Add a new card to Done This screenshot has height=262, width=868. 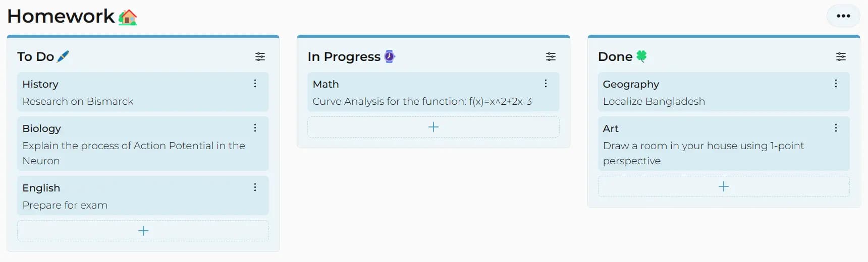click(x=724, y=186)
